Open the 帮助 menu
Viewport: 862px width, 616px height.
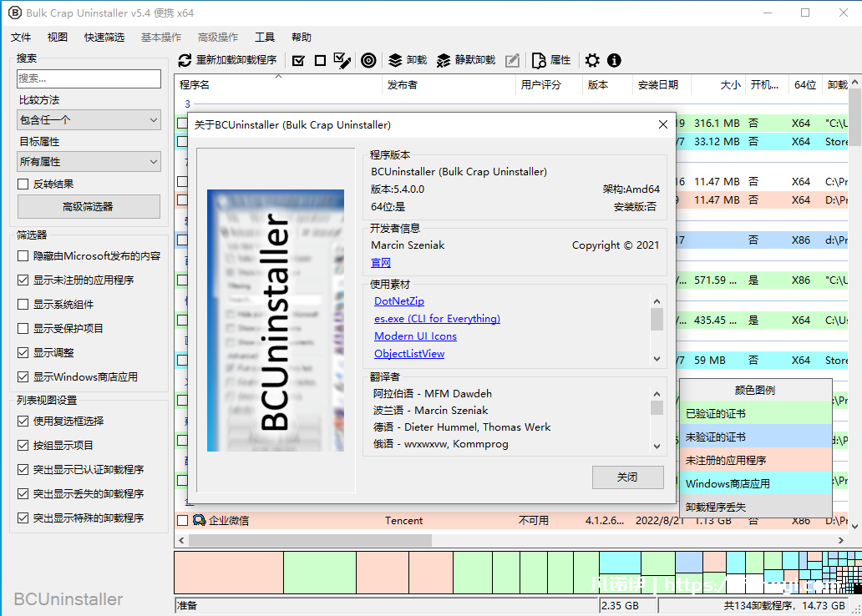(302, 37)
